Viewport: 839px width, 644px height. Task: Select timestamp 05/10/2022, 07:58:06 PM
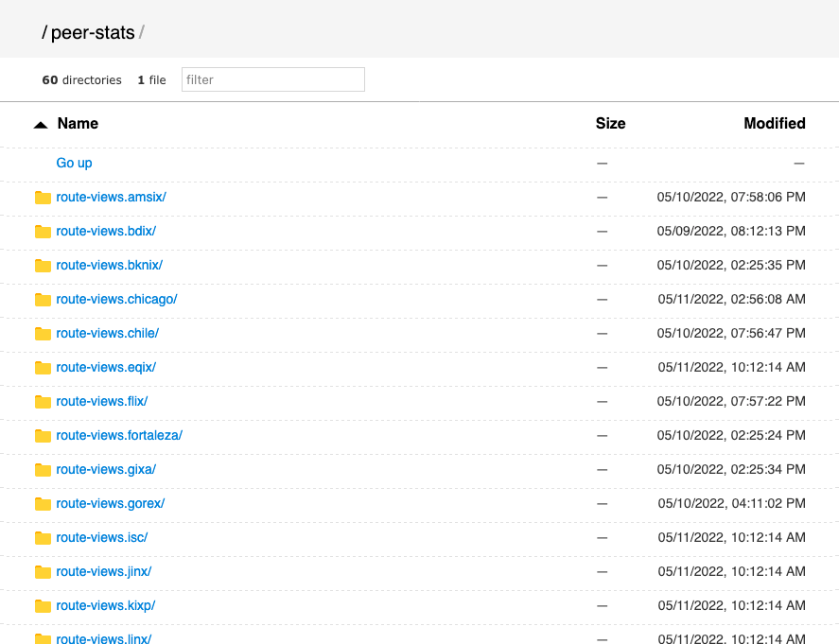click(731, 197)
